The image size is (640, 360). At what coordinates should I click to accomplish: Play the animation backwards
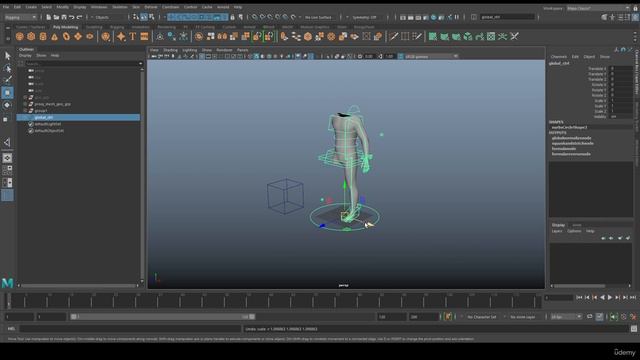[602, 298]
